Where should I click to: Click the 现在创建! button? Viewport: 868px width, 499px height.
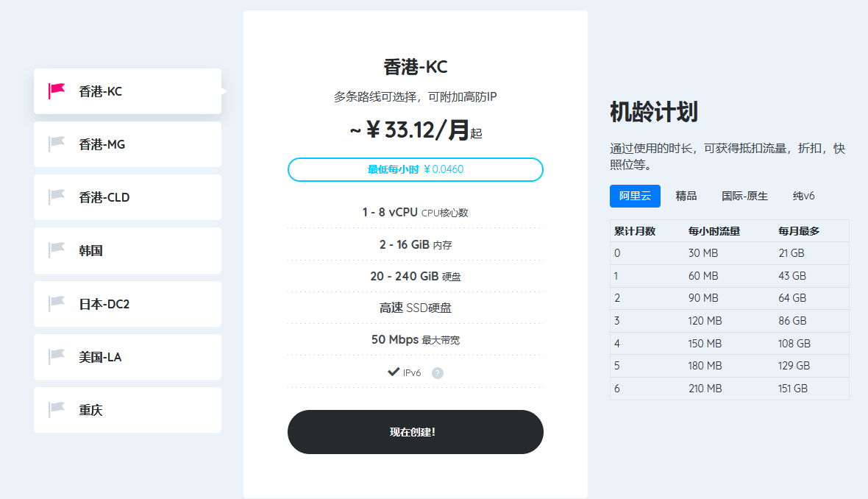click(x=415, y=432)
